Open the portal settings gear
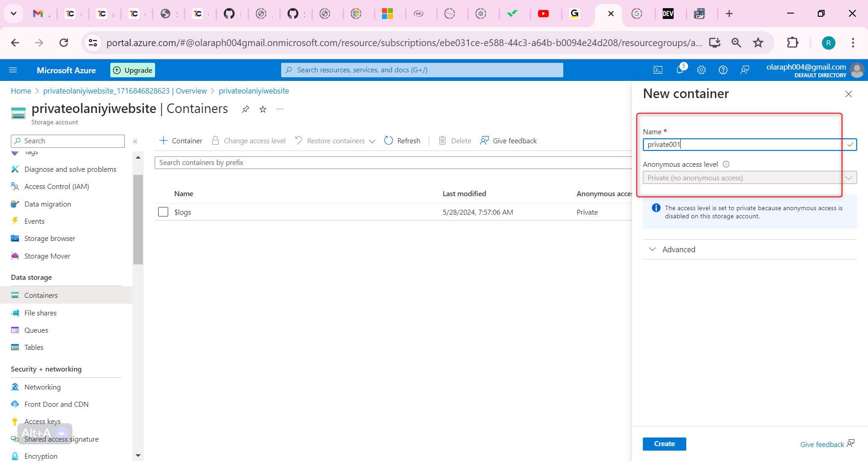The height and width of the screenshot is (461, 868). (x=702, y=70)
